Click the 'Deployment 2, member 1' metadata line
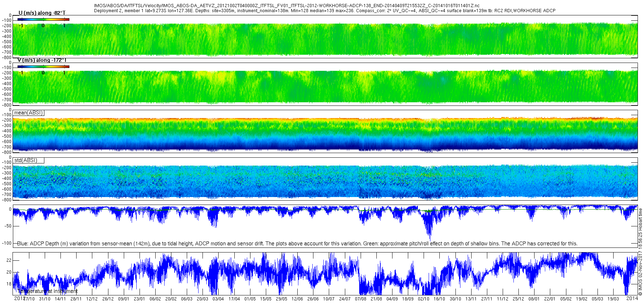This screenshot has height=304, width=644. coord(325,11)
